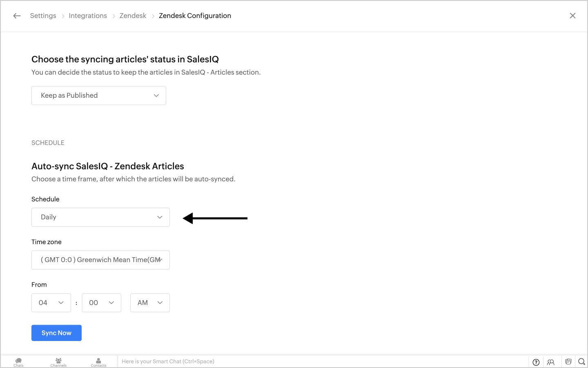
Task: Open the AM/PM dropdown
Action: 150,303
